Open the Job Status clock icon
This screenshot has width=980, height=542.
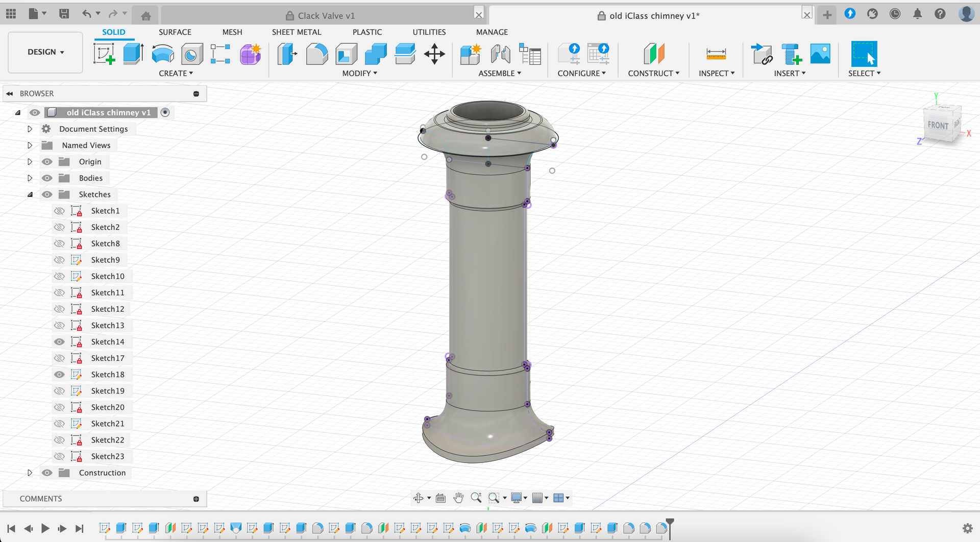click(x=895, y=14)
